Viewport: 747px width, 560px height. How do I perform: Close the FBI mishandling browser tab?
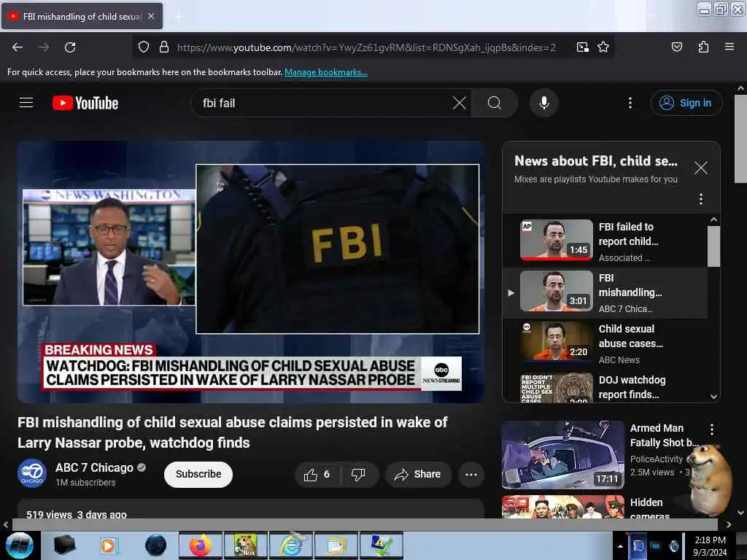click(x=151, y=16)
